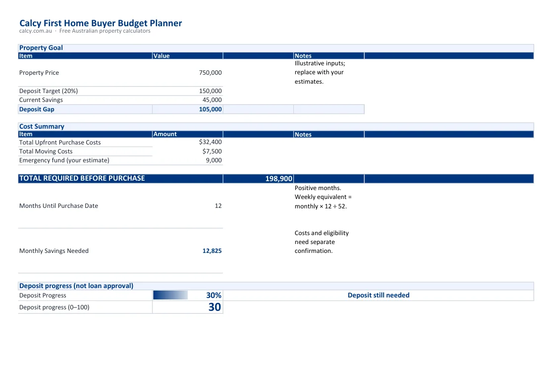
Task: Click the 'Costs and eligibility' note
Action: 322,242
